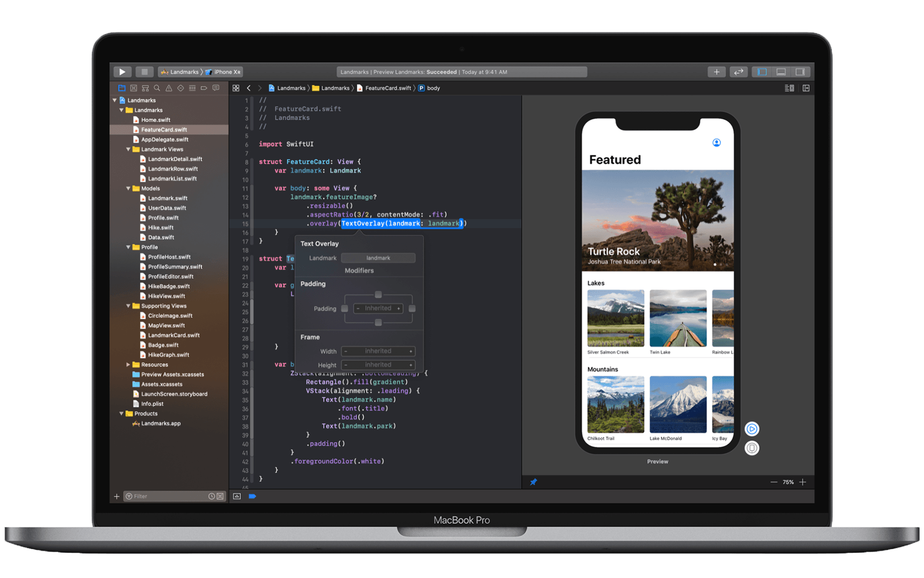924x578 pixels.
Task: Toggle bottom padding edge checkbox
Action: 378,323
